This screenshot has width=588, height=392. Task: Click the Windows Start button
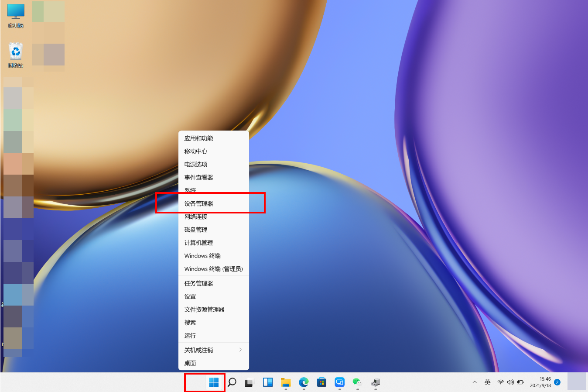pyautogui.click(x=214, y=383)
